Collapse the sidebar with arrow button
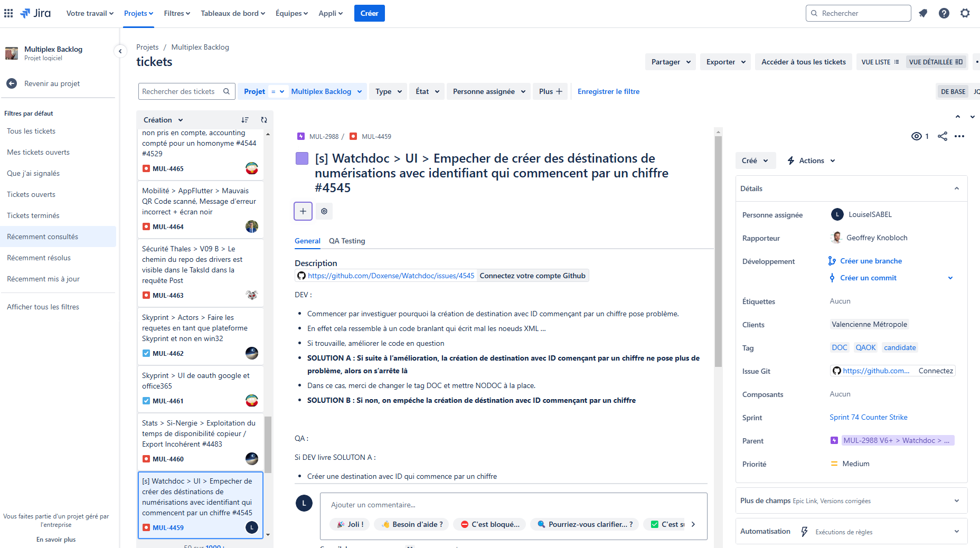Screen dimensions: 980x548 (120, 51)
